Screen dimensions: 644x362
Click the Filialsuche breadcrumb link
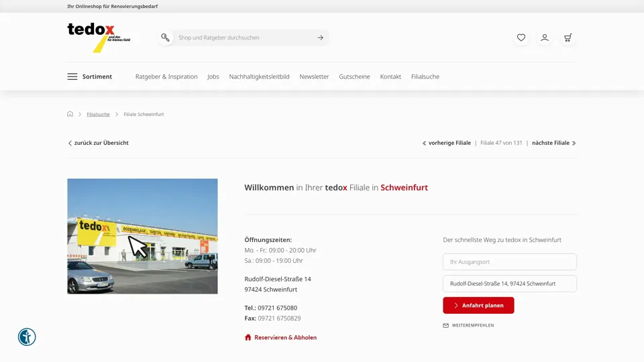pos(98,114)
